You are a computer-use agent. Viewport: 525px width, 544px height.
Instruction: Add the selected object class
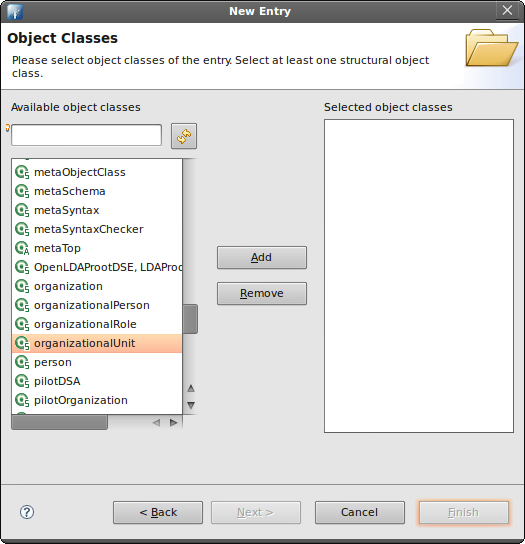262,257
